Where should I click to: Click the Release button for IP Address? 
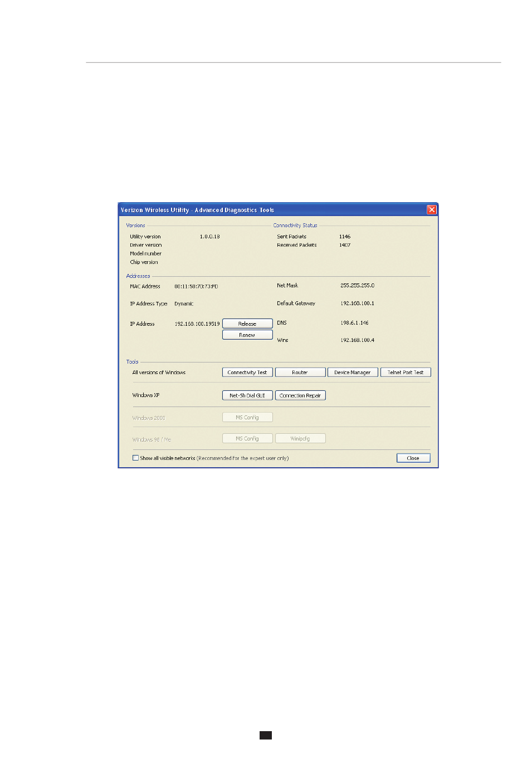(247, 324)
